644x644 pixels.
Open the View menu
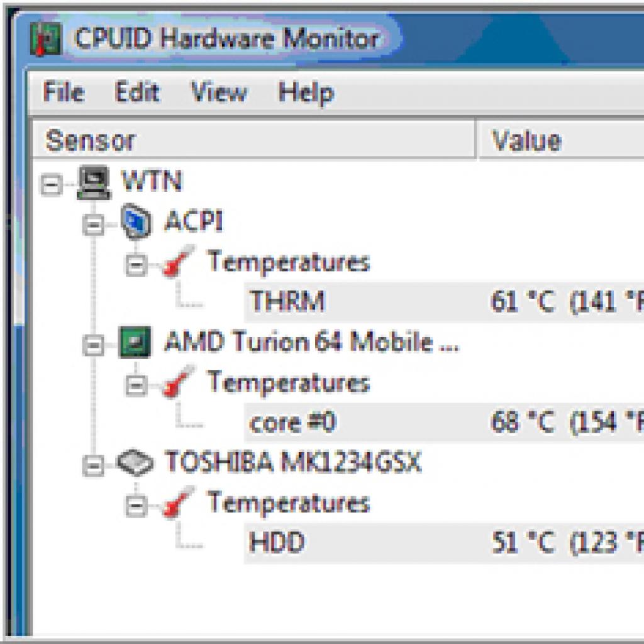(219, 92)
